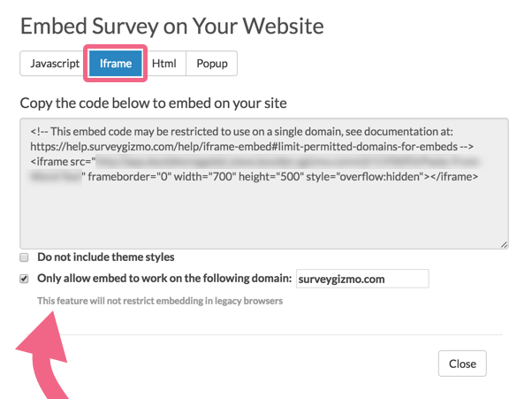The image size is (532, 399).
Task: Click the closing </iframe> tag in the code
Action: coord(454,177)
